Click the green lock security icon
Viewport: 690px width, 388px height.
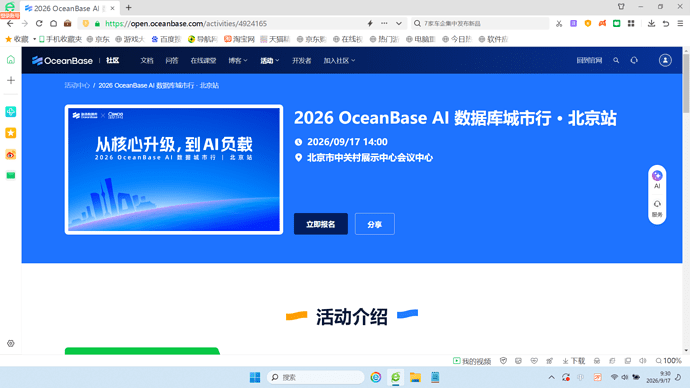point(97,23)
